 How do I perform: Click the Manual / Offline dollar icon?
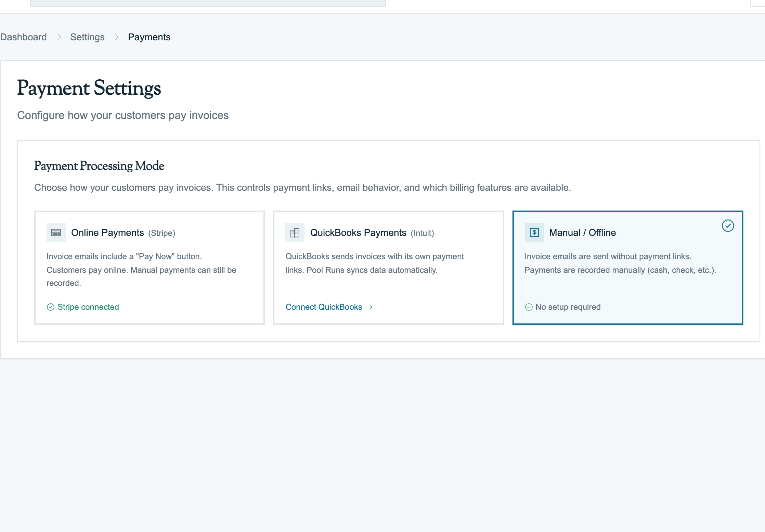pos(534,233)
